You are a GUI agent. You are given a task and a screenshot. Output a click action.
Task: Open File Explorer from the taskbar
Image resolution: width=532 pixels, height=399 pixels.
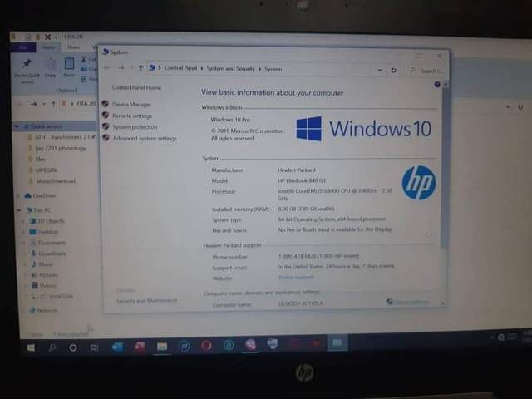[x=162, y=347]
